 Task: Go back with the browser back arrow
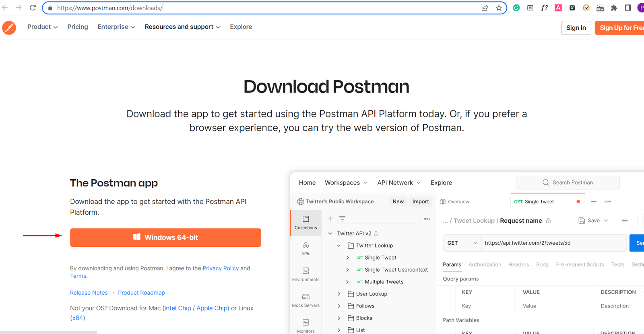(5, 8)
